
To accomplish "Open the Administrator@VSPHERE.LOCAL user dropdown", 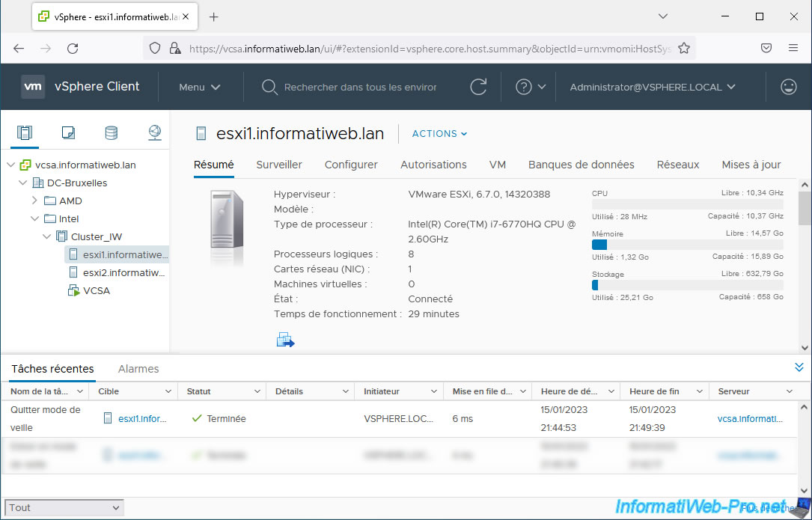I will (x=653, y=87).
